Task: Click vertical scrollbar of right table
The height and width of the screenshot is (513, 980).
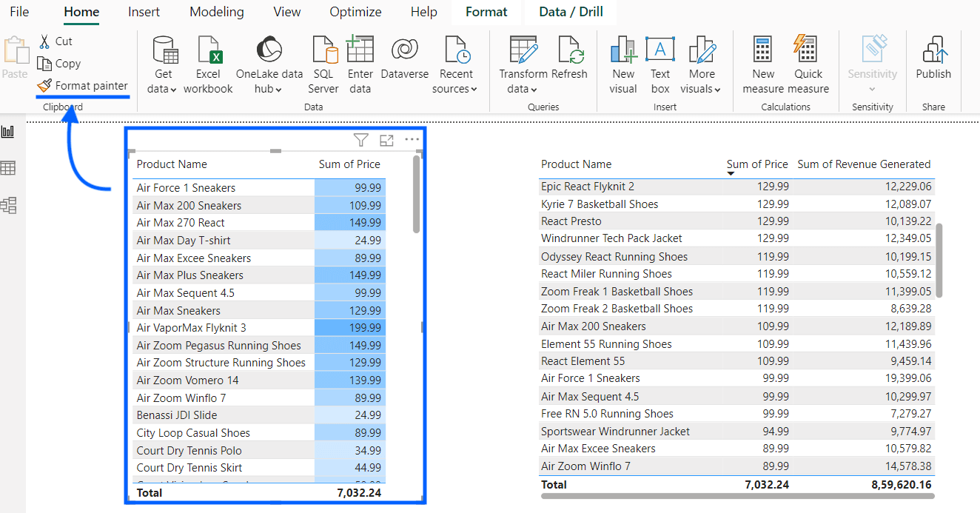Action: click(x=940, y=260)
